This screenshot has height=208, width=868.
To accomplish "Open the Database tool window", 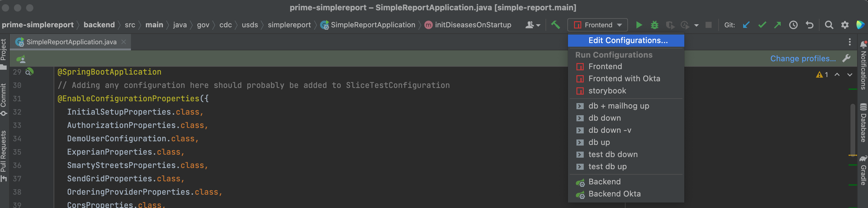I will [x=863, y=123].
